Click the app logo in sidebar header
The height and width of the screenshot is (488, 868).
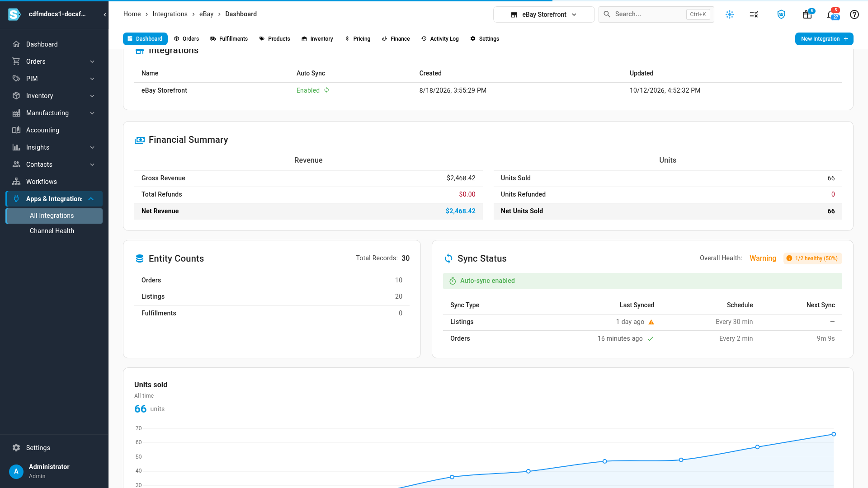(14, 14)
